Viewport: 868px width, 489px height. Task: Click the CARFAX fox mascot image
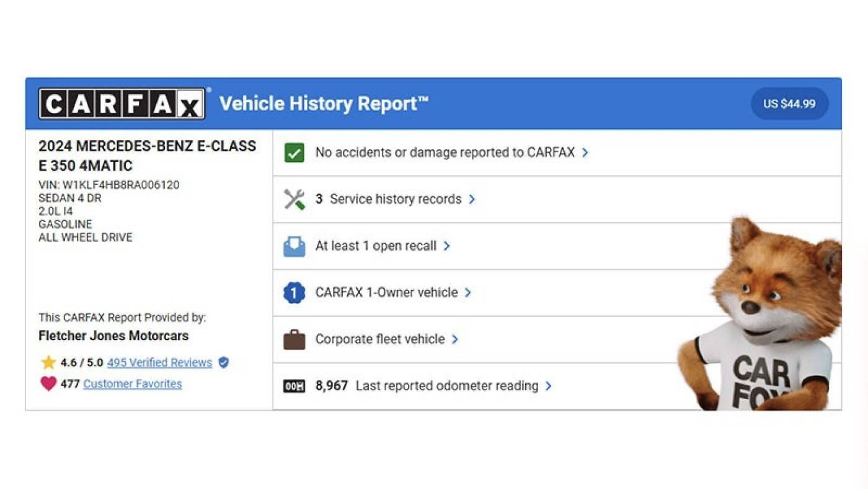(x=760, y=314)
